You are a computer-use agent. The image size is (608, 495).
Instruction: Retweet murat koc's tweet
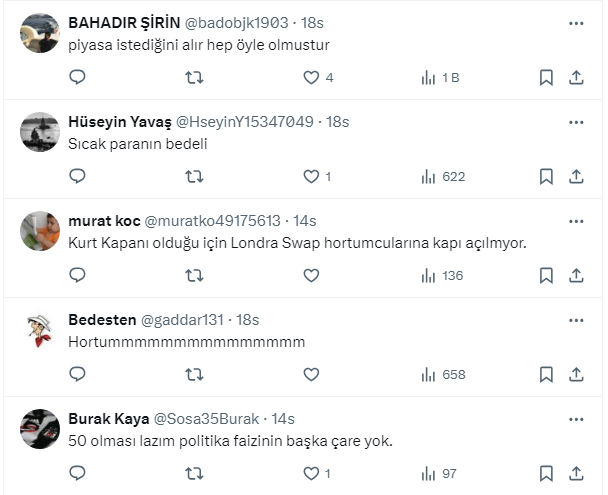click(x=195, y=275)
